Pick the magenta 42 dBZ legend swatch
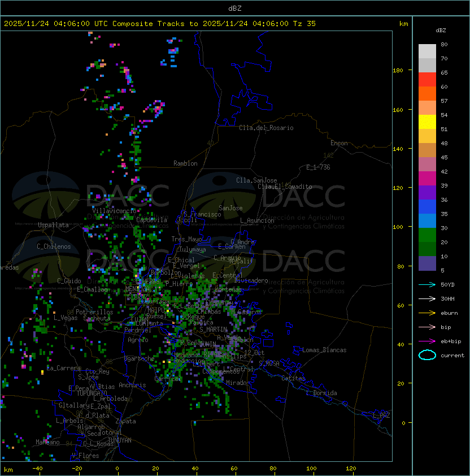Viewport: 470px width, 476px height. pyautogui.click(x=427, y=179)
